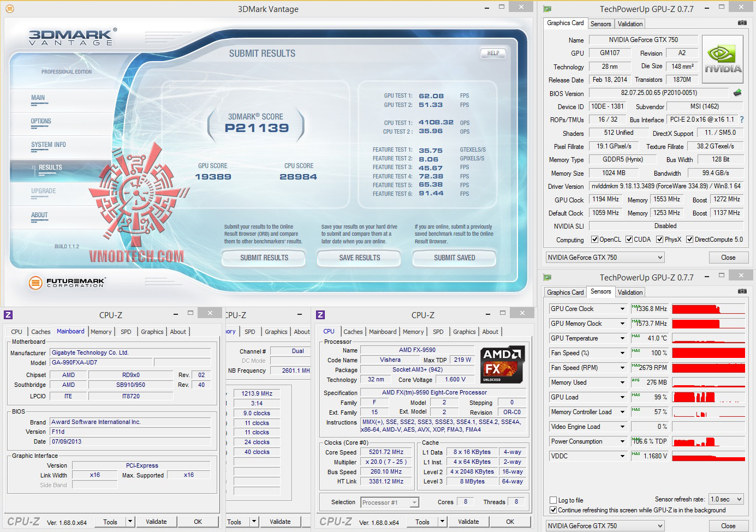Open the Memory Used sensor dropdown
The image size is (756, 532).
coord(622,382)
